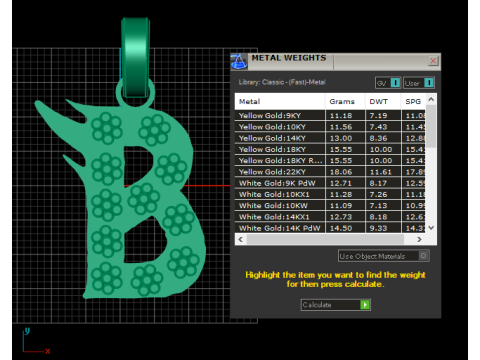
Task: Click the DWT column header
Action: click(383, 102)
